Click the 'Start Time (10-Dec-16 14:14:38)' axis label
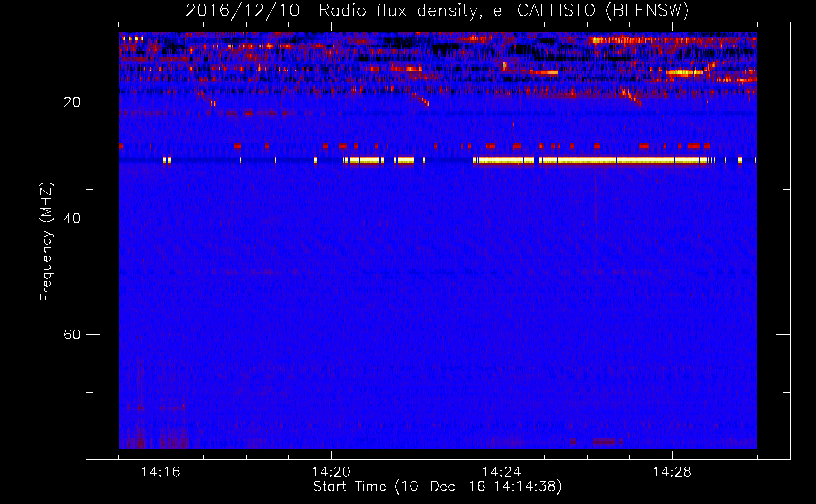 pyautogui.click(x=437, y=487)
